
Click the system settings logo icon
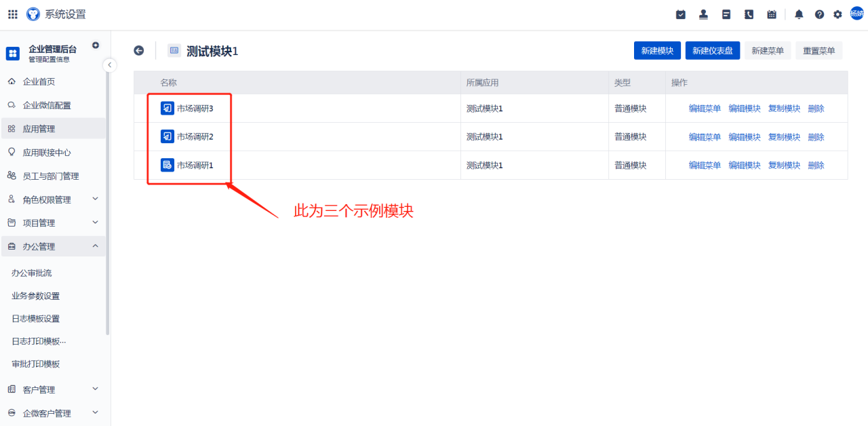[33, 14]
